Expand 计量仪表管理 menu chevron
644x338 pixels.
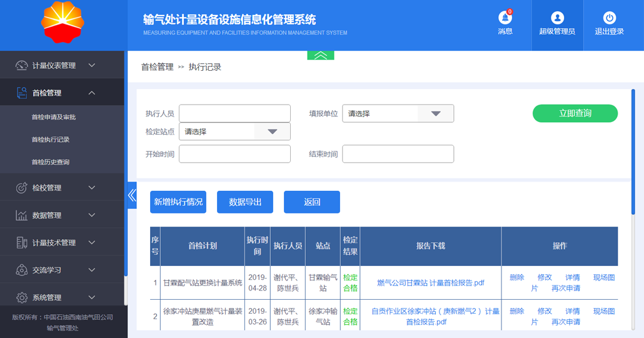[92, 65]
